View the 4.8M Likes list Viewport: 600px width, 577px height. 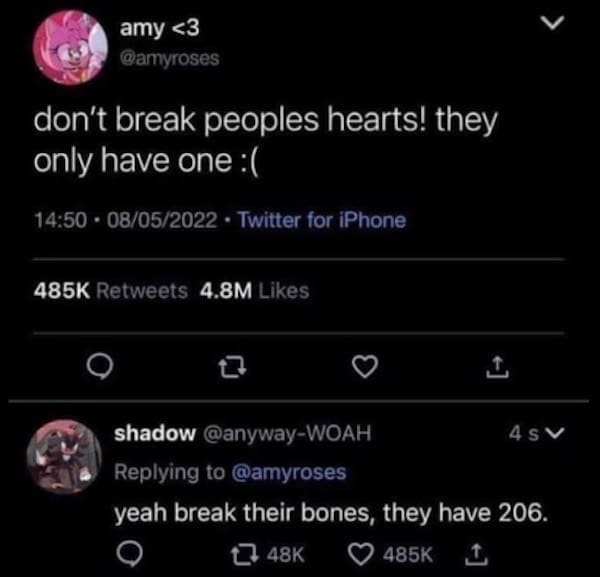pyautogui.click(x=254, y=291)
